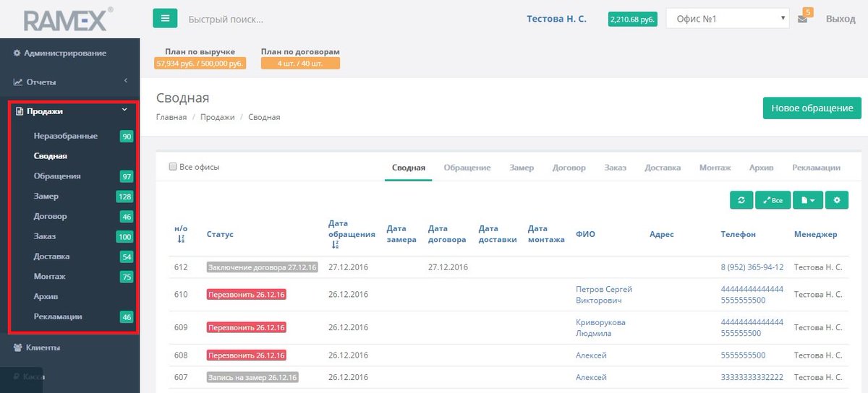Click the refresh table icon button

tap(741, 200)
